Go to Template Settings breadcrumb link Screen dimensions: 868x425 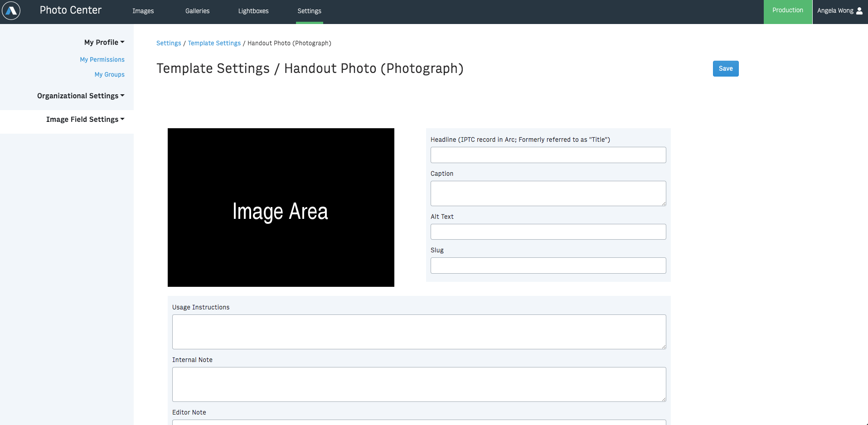click(x=214, y=43)
